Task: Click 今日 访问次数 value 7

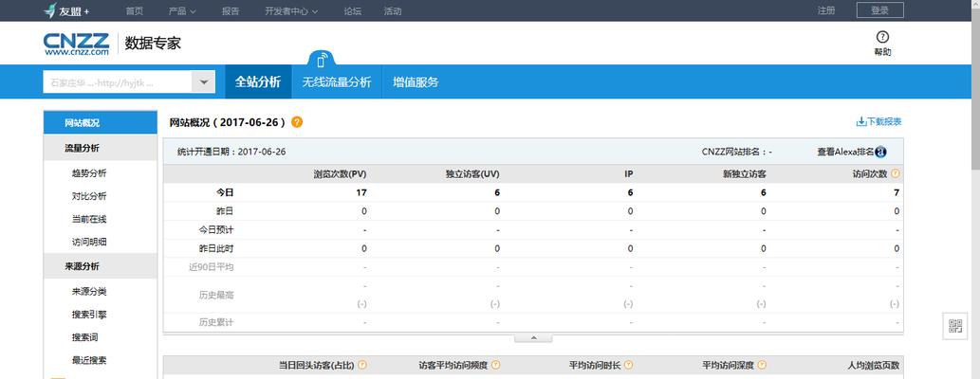Action: (x=897, y=193)
